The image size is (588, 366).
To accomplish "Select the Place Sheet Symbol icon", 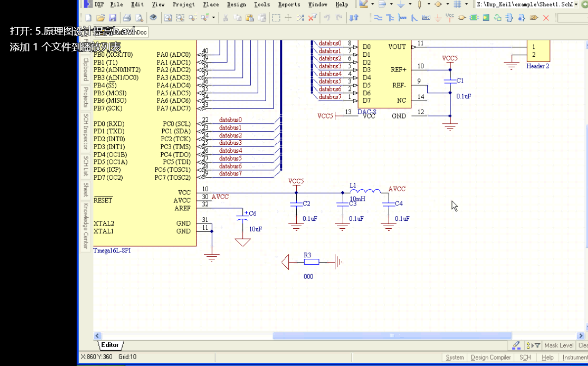I will 474,18.
